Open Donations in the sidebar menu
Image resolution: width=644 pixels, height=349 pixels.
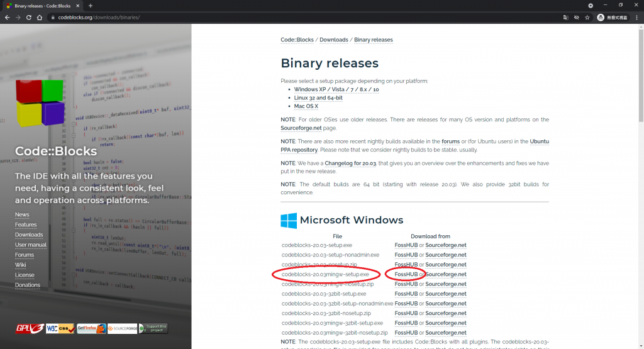[28, 285]
